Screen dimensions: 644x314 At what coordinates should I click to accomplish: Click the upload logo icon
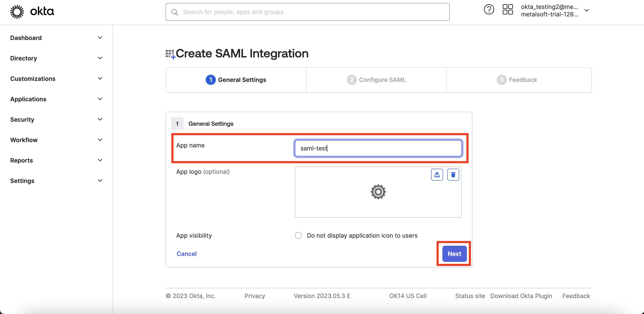tap(437, 175)
